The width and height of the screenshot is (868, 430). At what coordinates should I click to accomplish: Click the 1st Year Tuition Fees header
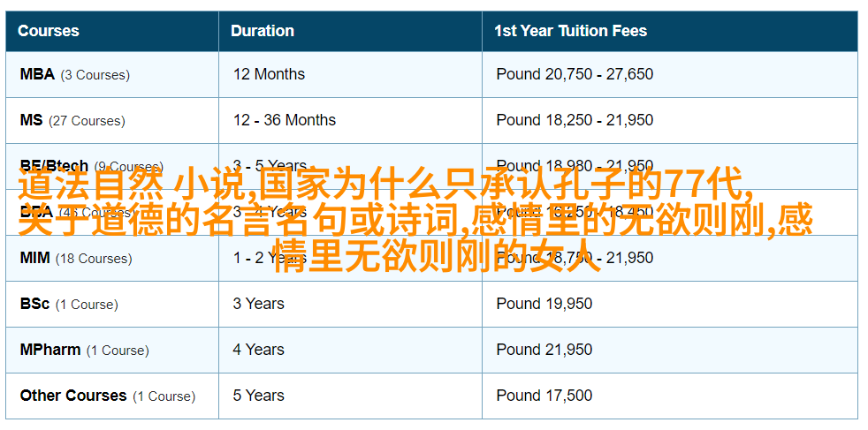coord(571,31)
